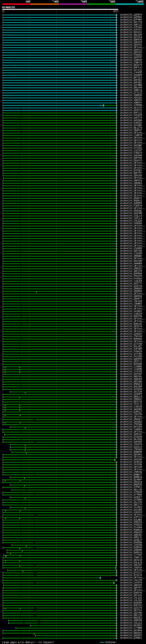Viewport: 146px width, 644px height.
Task: Click the UniRef100_P49669 entry
Action: (131, 223)
